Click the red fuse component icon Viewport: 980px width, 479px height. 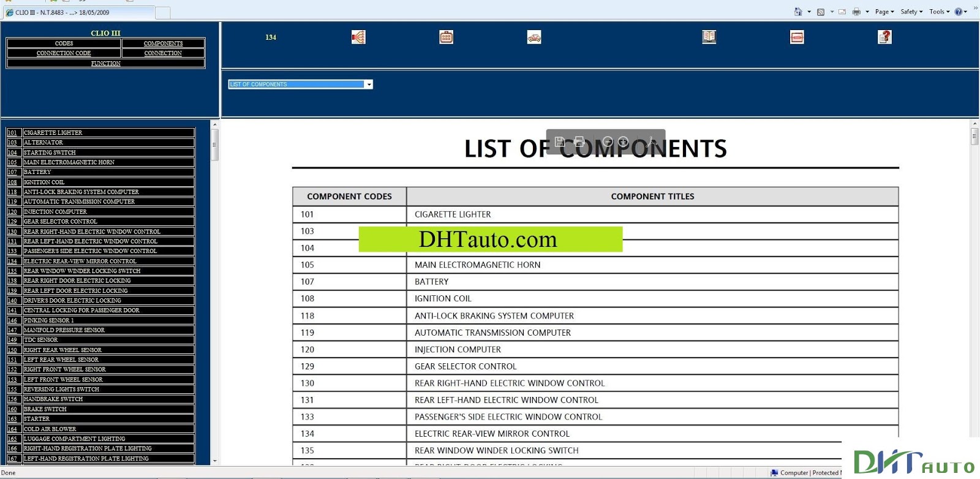pos(797,37)
